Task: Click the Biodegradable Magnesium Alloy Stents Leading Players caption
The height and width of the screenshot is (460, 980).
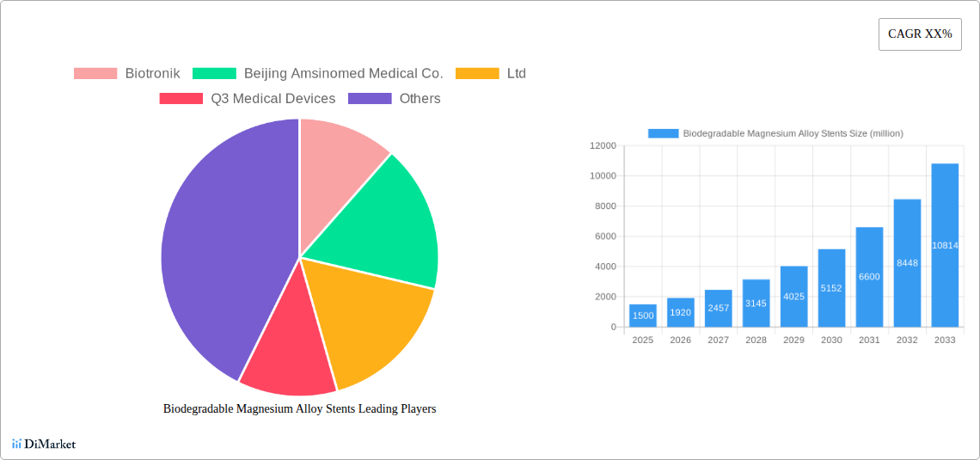Action: 299,409
